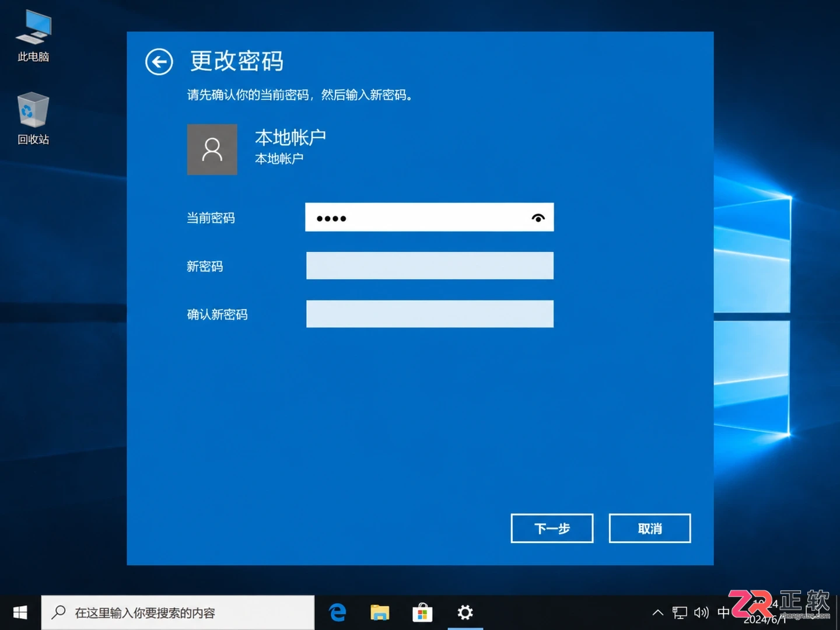Click the 更改密码 title text
The height and width of the screenshot is (630, 840).
tap(237, 61)
